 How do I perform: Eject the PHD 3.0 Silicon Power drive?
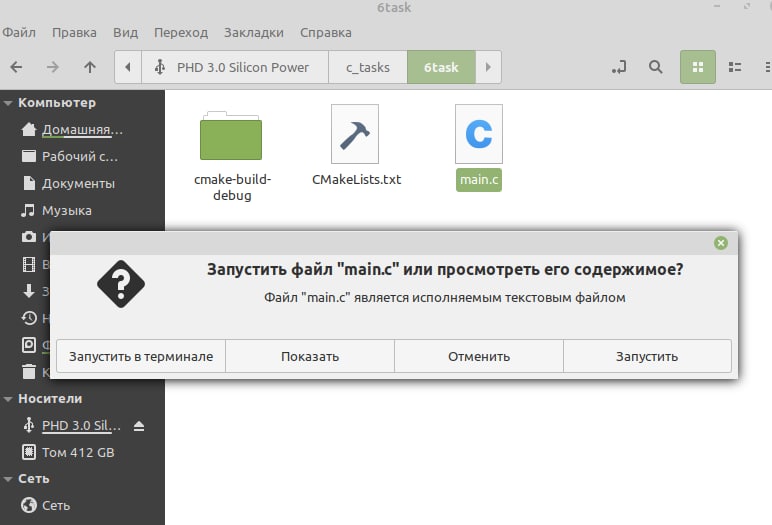139,426
